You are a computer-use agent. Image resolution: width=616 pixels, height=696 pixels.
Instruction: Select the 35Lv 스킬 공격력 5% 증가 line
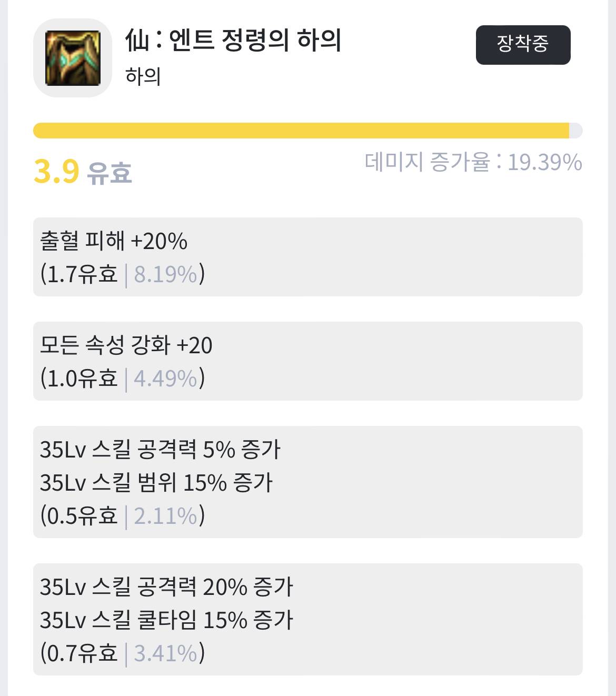pyautogui.click(x=160, y=450)
